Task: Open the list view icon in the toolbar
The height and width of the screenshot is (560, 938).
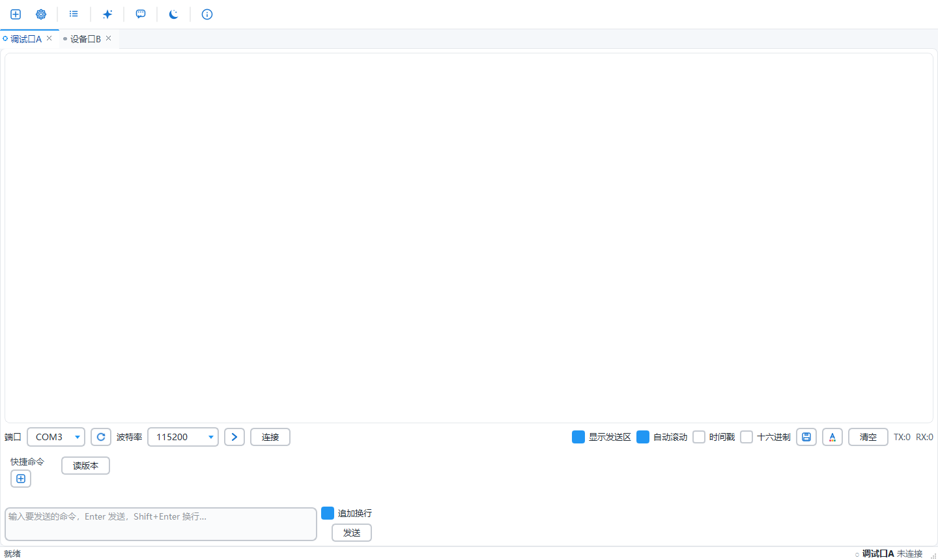Action: (x=74, y=14)
